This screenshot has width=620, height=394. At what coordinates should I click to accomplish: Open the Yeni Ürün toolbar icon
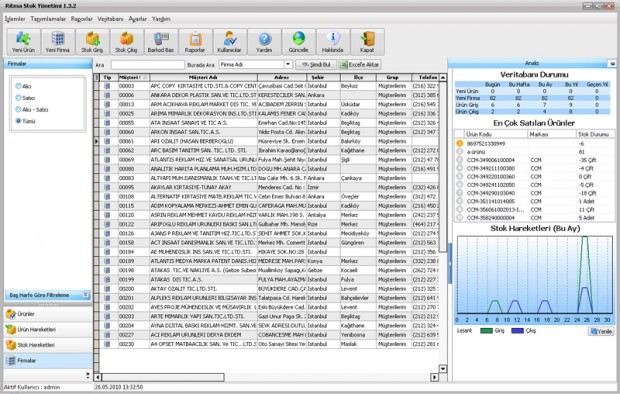23,42
